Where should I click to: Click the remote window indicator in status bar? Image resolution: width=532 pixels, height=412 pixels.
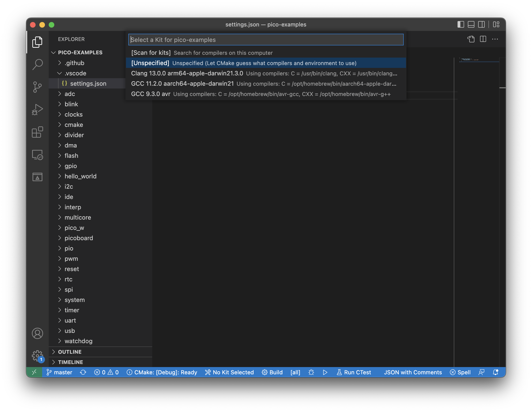[34, 372]
